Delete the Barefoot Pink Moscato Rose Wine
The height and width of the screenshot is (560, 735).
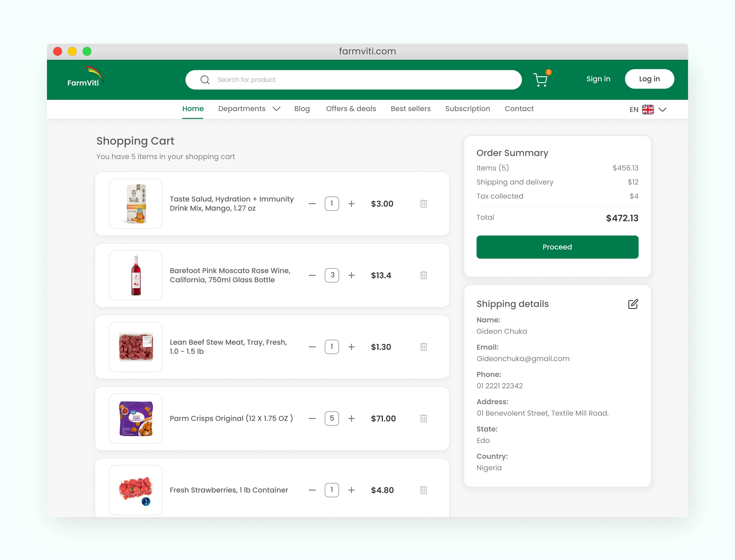click(424, 275)
